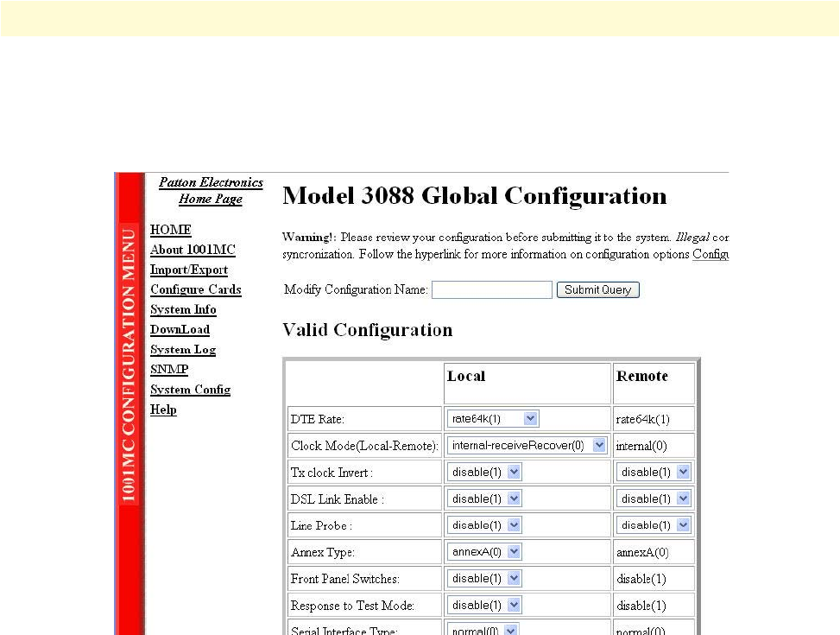This screenshot has height=635, width=840.
Task: Follow the Config hyperlink in the warning text
Action: [711, 254]
